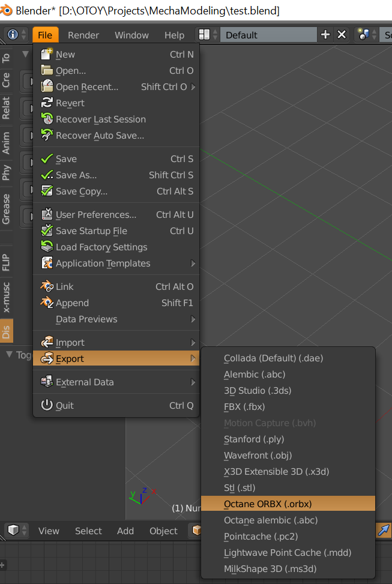This screenshot has width=392, height=584.
Task: Select Pointcache (.pc2) export
Action: point(288,537)
